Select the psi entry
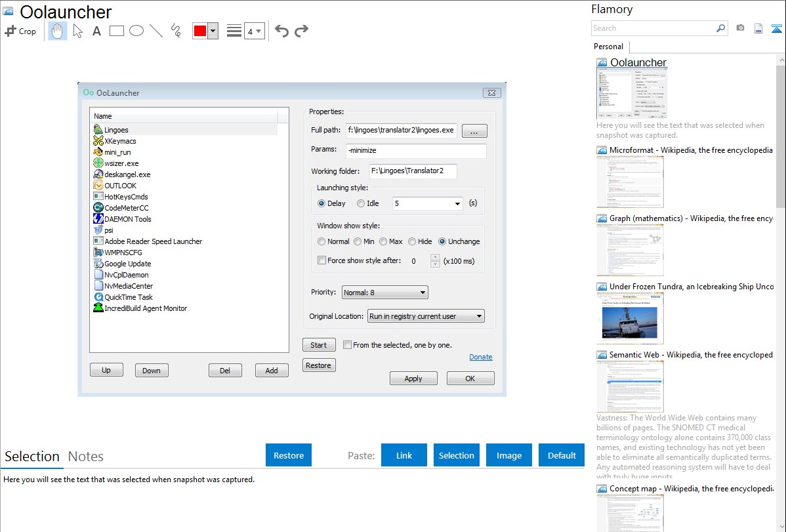Image resolution: width=786 pixels, height=532 pixels. [103, 230]
